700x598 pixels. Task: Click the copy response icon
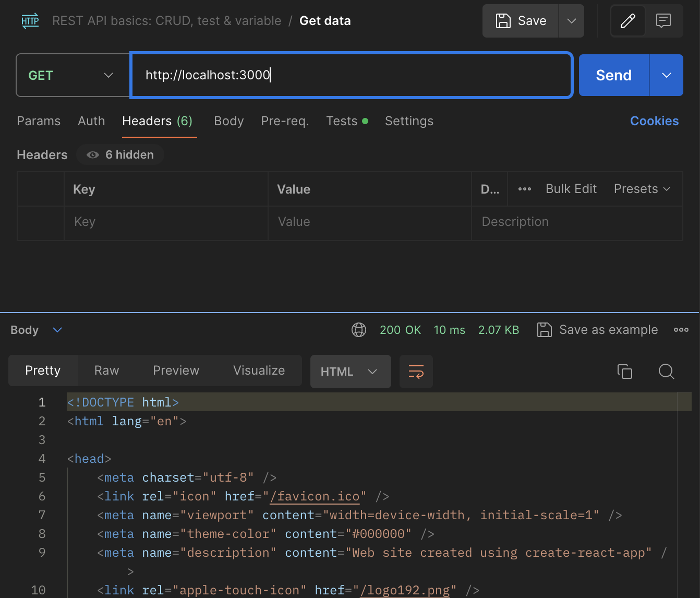[x=624, y=371]
